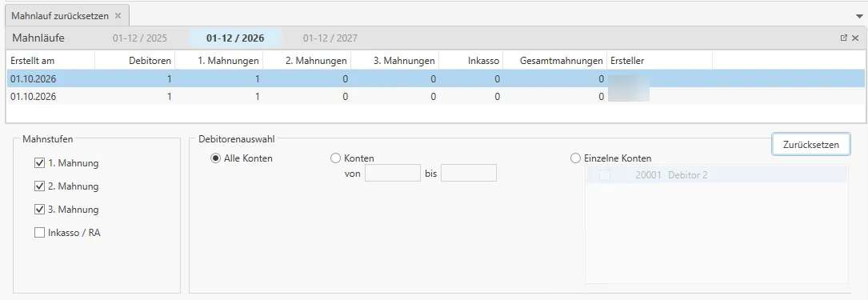Switch to period 01-12 / 2027
Image resolution: width=868 pixels, height=300 pixels.
pyautogui.click(x=330, y=38)
